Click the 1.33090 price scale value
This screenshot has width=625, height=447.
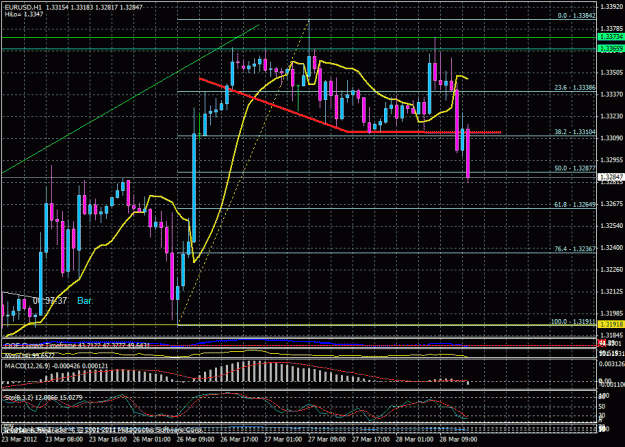(612, 138)
